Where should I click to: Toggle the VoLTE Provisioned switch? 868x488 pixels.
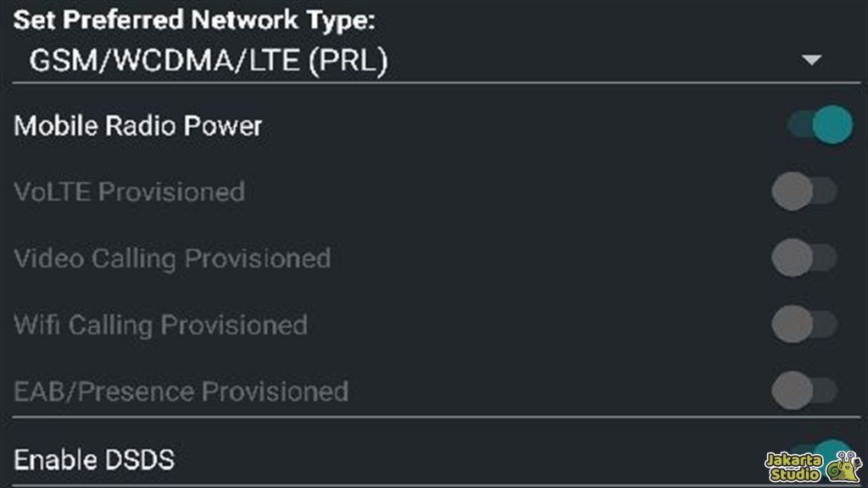pyautogui.click(x=804, y=191)
